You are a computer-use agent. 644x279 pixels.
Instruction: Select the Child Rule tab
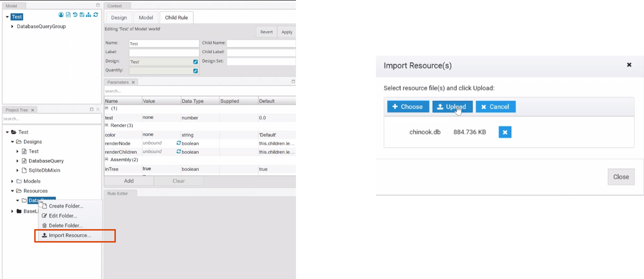point(177,18)
